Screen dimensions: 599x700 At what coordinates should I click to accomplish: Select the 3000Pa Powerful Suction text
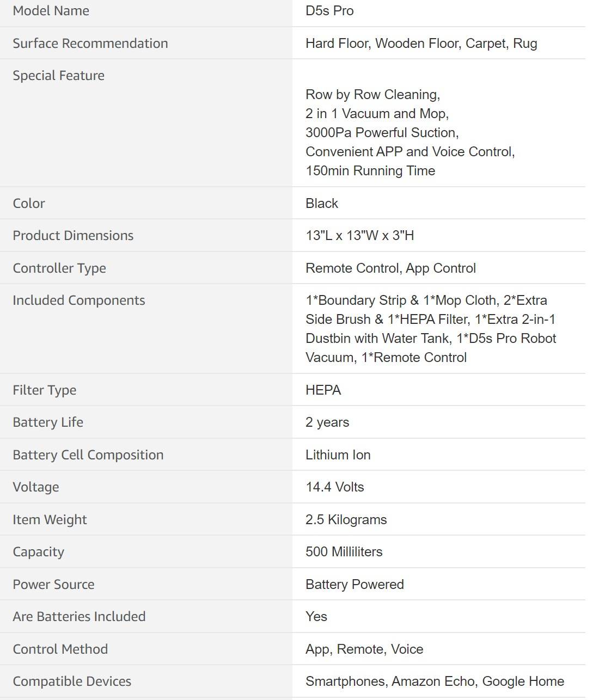[382, 133]
